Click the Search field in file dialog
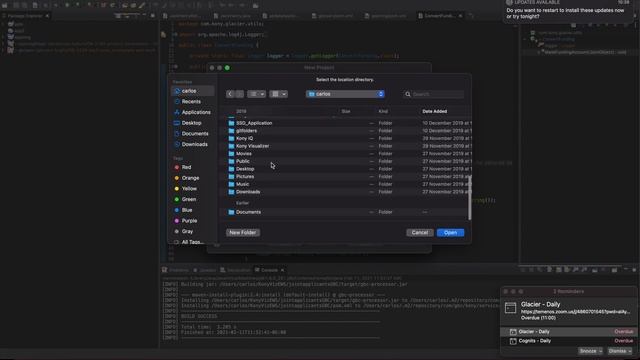Image resolution: width=640 pixels, height=360 pixels. click(x=434, y=94)
